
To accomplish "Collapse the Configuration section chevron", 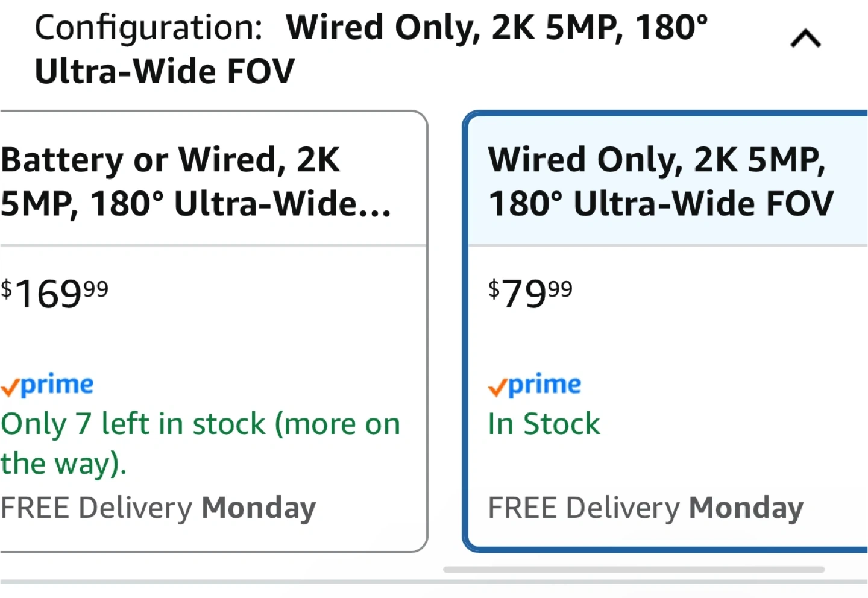I will tap(805, 39).
